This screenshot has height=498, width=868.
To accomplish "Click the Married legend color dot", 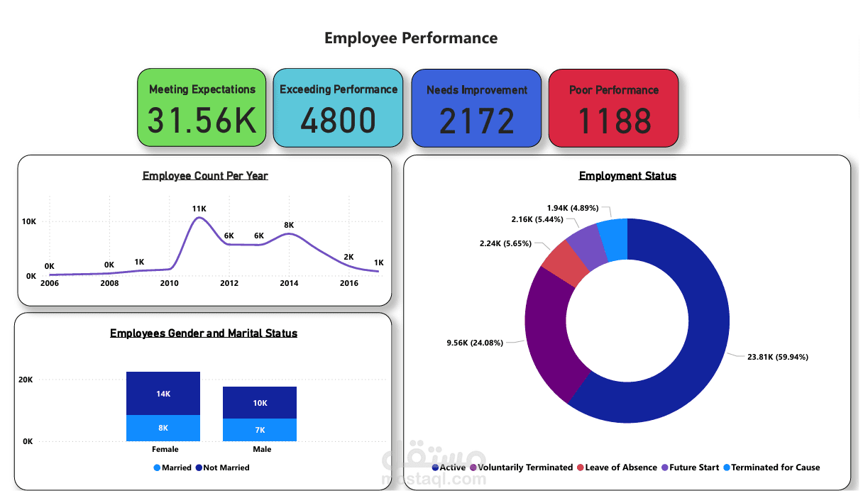I will pyautogui.click(x=155, y=467).
